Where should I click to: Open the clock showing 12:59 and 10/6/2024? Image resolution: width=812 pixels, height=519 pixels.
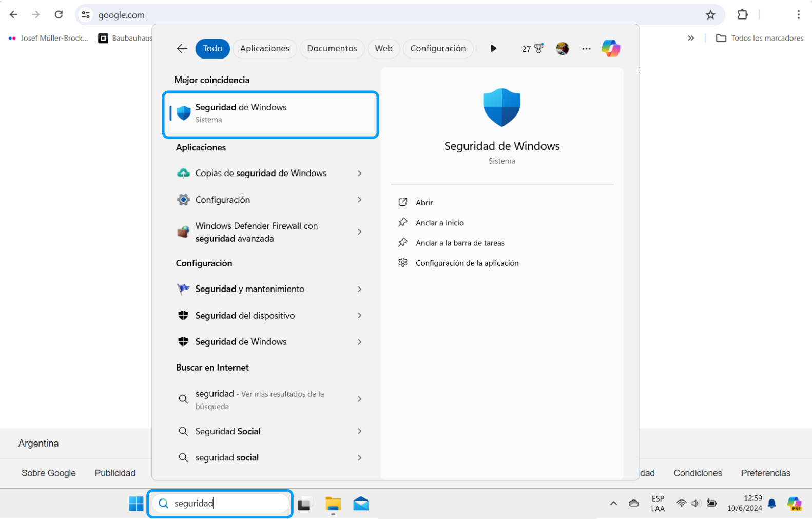745,504
